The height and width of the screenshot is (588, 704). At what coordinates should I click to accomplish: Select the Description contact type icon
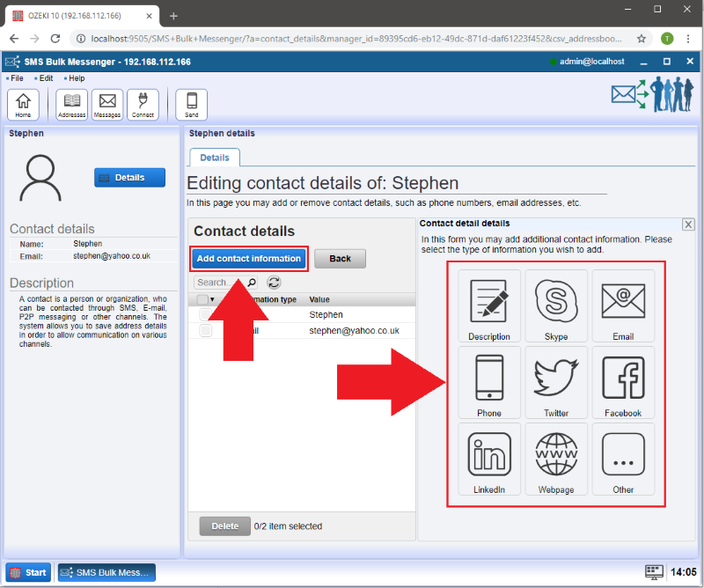tap(489, 305)
